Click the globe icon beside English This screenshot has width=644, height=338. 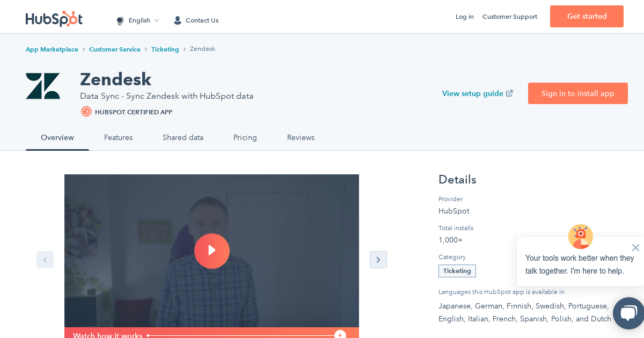(120, 20)
